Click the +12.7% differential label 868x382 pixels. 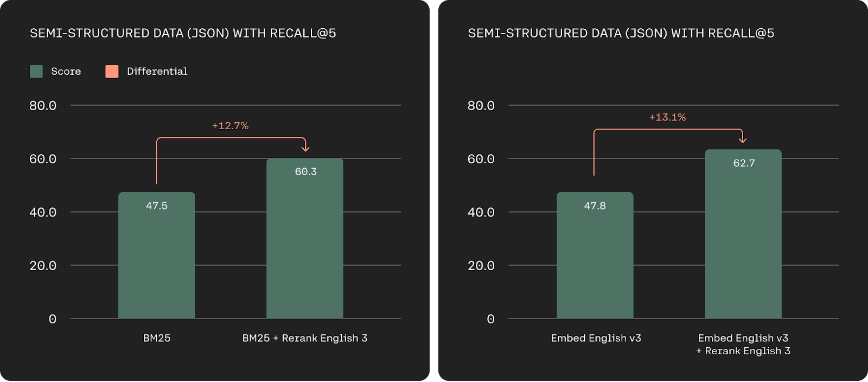[x=230, y=126]
